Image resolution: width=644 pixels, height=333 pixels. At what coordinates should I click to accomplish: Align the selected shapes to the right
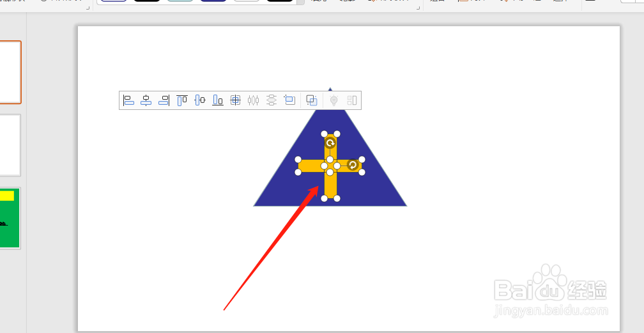164,100
